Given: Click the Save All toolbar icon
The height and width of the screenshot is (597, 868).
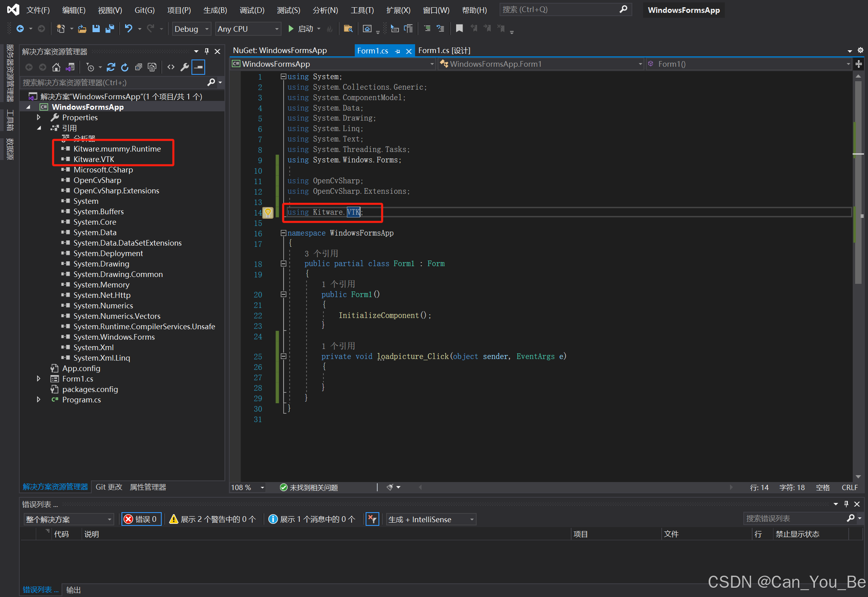Looking at the screenshot, I should point(109,29).
